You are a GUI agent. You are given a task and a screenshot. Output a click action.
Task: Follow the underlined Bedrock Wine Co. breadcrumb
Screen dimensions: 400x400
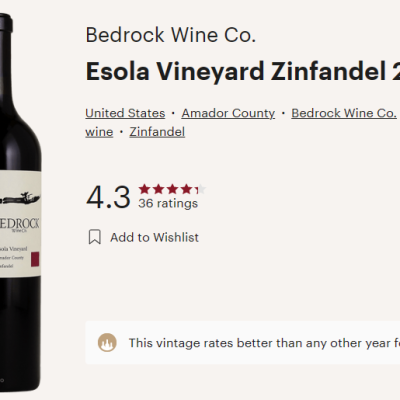tap(344, 113)
